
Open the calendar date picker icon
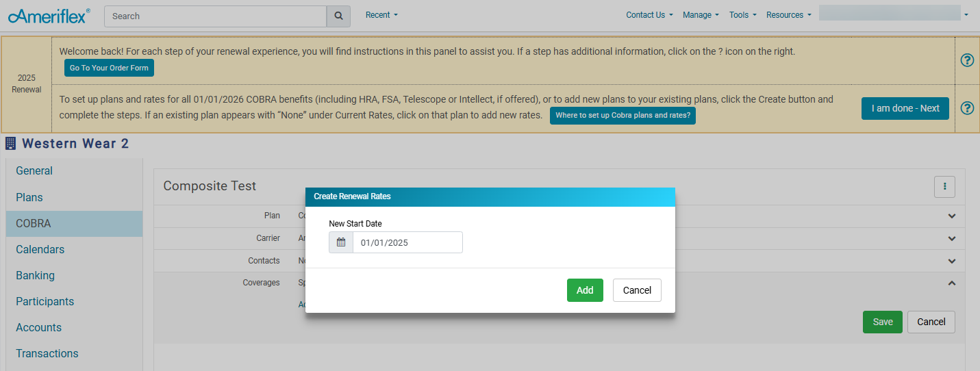(341, 242)
